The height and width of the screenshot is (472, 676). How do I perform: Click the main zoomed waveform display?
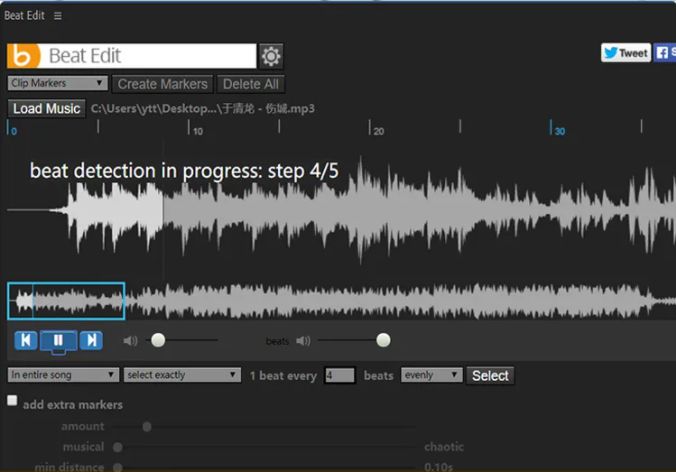341,210
